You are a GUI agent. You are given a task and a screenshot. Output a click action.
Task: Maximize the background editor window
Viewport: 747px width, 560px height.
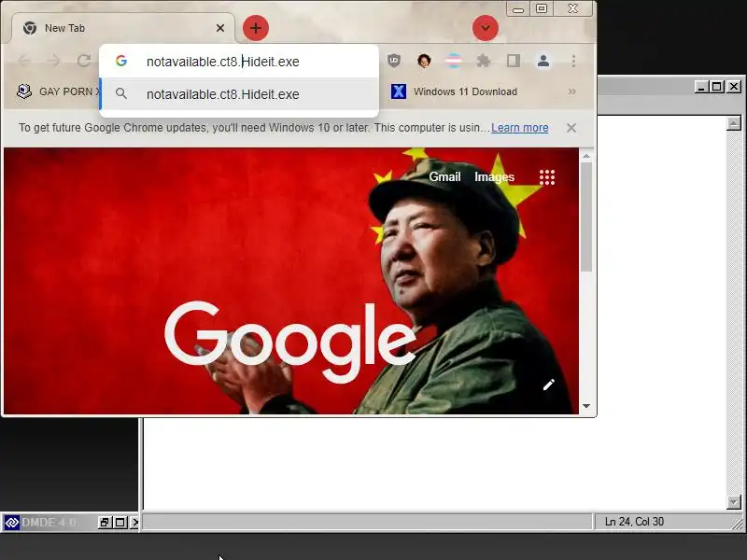pos(716,86)
